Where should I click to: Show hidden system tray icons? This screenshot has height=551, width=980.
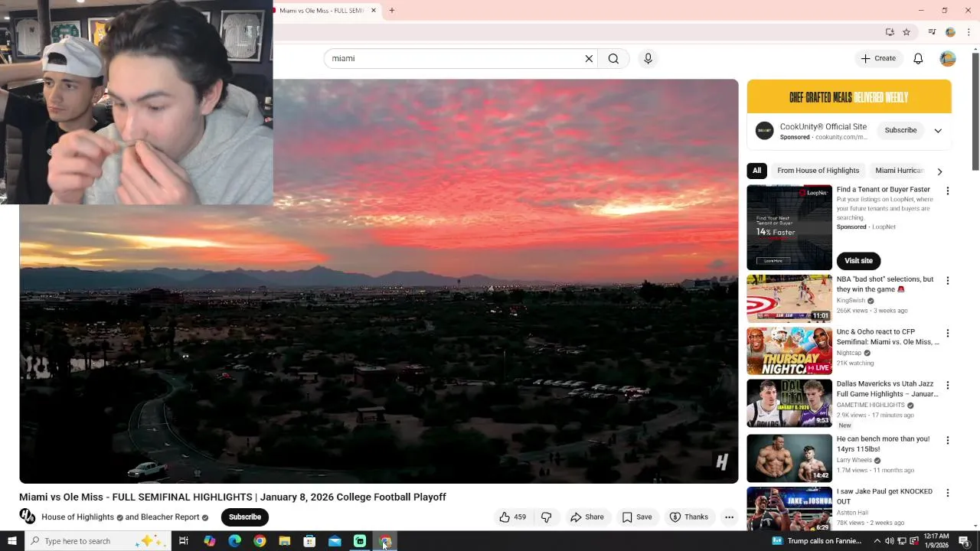click(877, 541)
